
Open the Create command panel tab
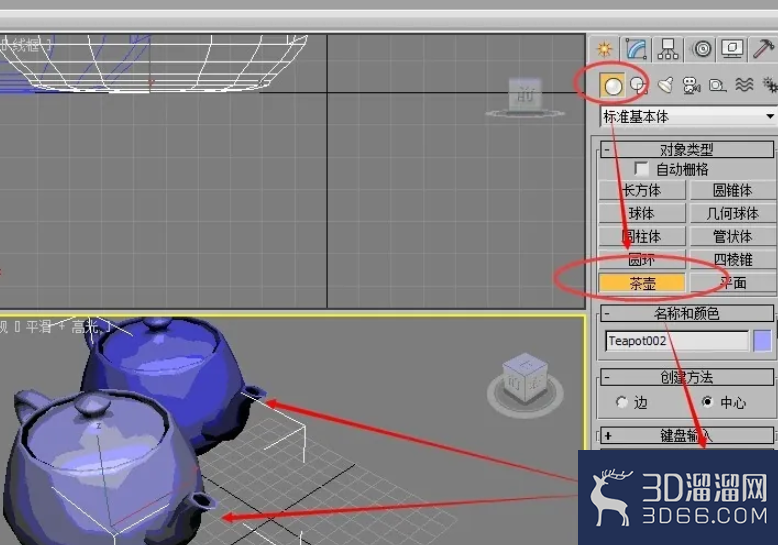[604, 49]
